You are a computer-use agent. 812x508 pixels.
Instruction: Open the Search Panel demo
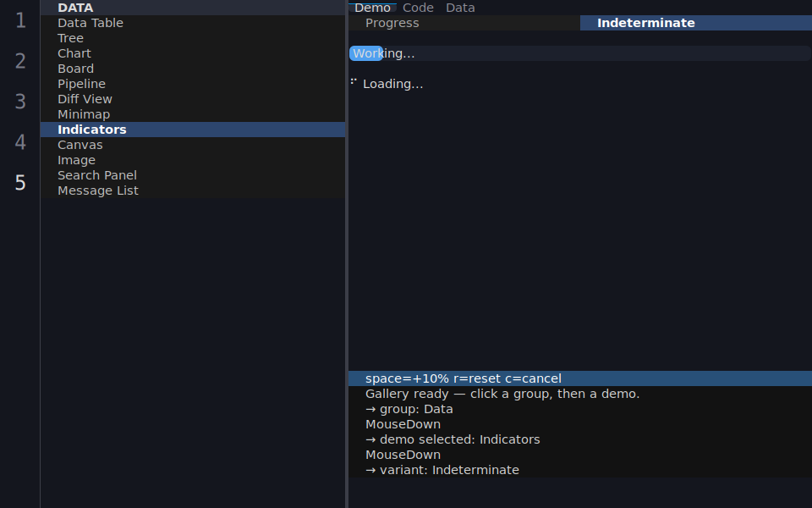pyautogui.click(x=193, y=175)
